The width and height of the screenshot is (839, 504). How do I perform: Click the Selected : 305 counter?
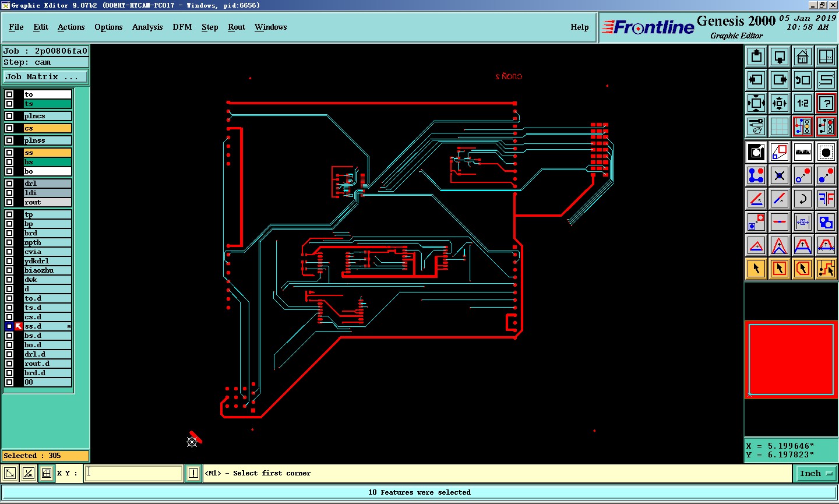(x=45, y=456)
